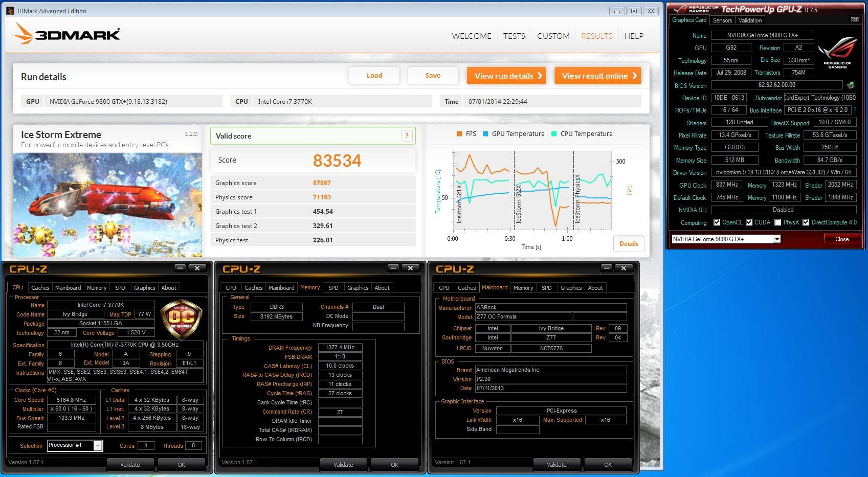Screen dimensions: 868x477
Task: Click the motherboard model Z77 OC Formula field
Action: point(523,316)
